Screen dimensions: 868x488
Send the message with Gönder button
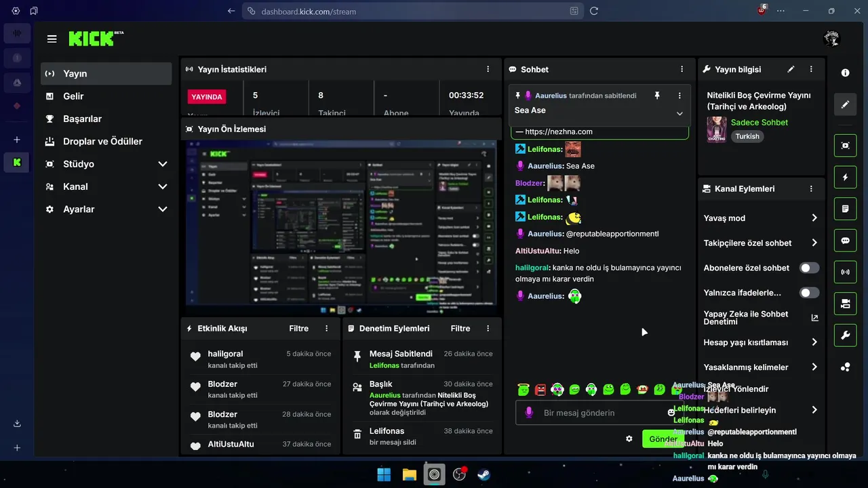[x=663, y=439]
